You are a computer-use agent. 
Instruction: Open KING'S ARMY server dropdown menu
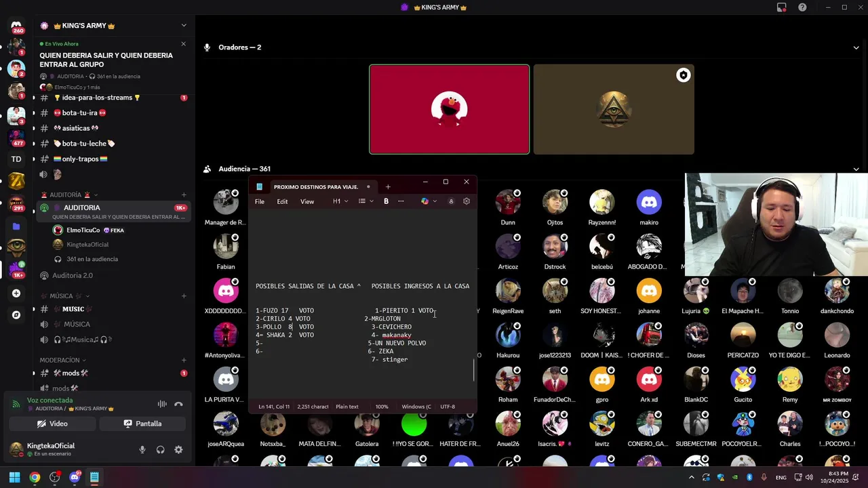tap(183, 26)
